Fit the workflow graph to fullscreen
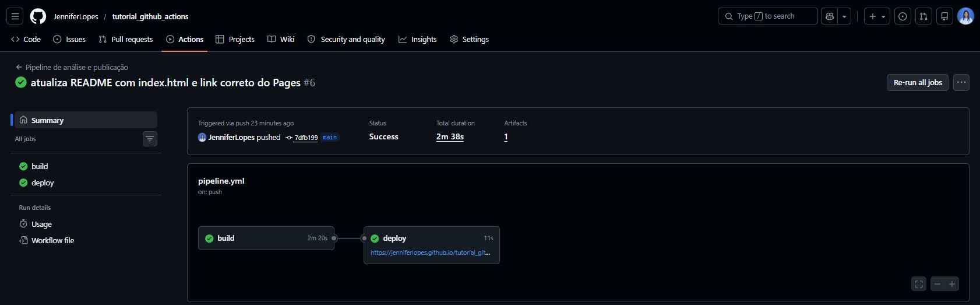Screen dimensions: 980x305 [919, 284]
